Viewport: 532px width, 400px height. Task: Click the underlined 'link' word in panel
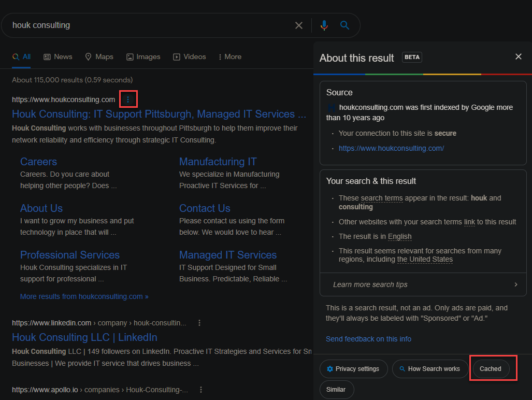pos(469,222)
